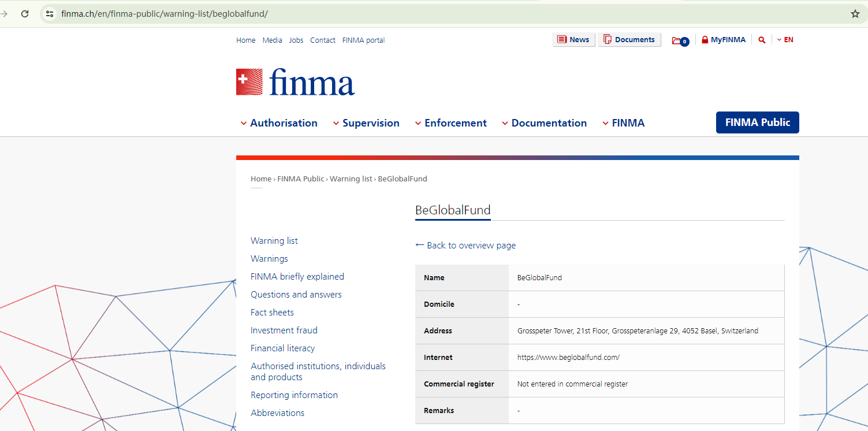Viewport: 868px width, 431px height.
Task: Open the site information icon in address bar
Action: (50, 14)
